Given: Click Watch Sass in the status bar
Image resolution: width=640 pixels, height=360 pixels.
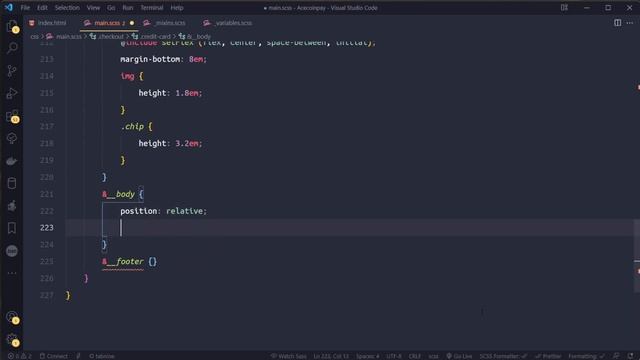Looking at the screenshot, I should [x=289, y=356].
